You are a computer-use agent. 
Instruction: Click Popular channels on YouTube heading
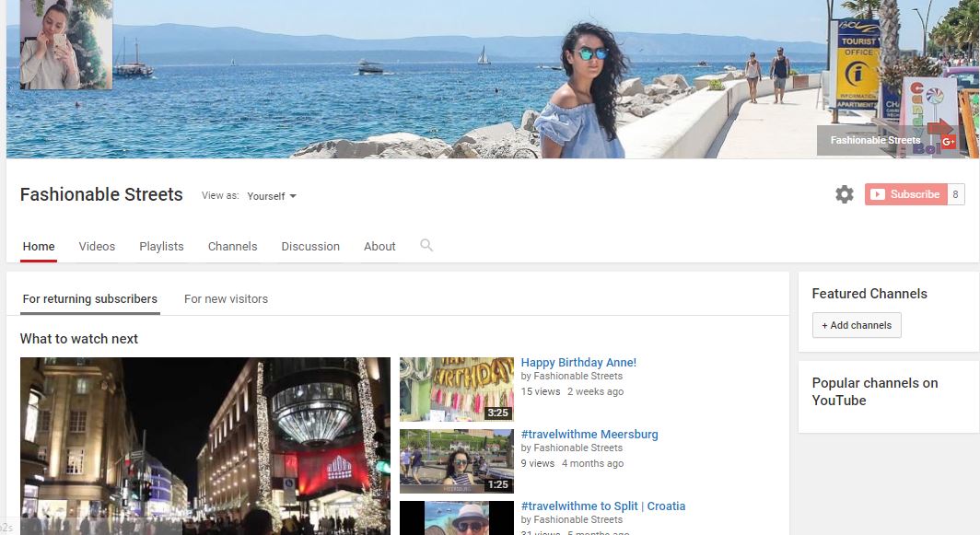click(x=875, y=392)
